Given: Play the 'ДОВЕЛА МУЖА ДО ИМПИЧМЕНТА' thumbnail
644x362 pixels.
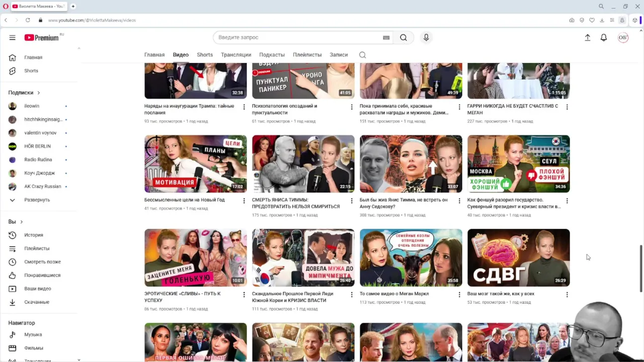Looking at the screenshot, I should click(x=303, y=258).
